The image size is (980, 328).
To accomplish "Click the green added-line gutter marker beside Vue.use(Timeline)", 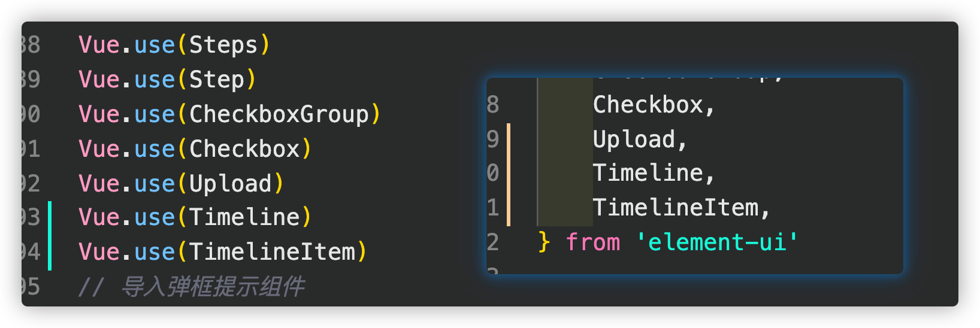I will 50,218.
